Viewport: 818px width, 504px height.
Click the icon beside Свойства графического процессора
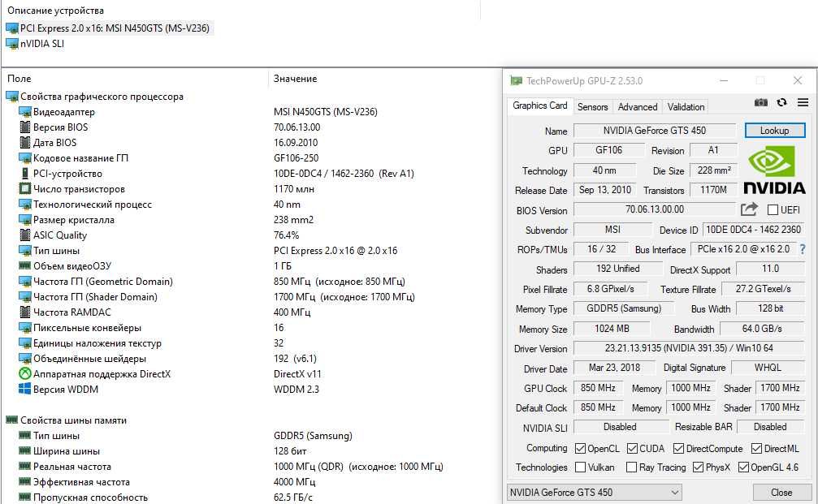12,97
